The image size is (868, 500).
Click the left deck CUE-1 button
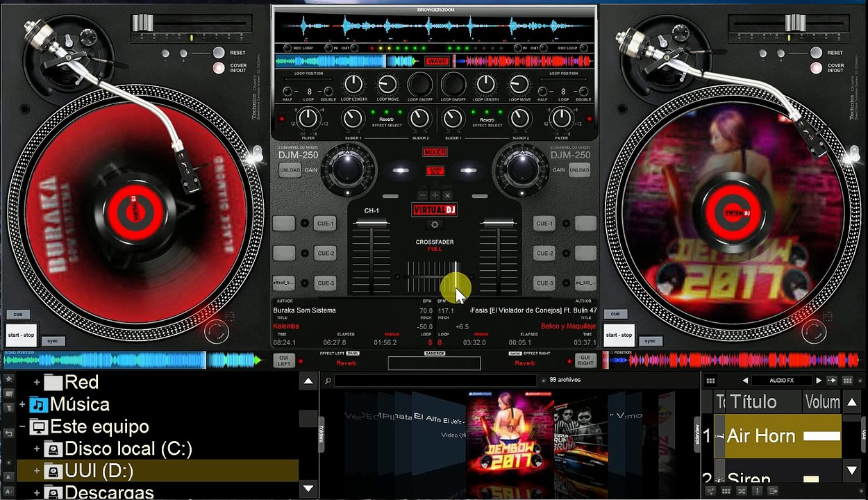[325, 224]
